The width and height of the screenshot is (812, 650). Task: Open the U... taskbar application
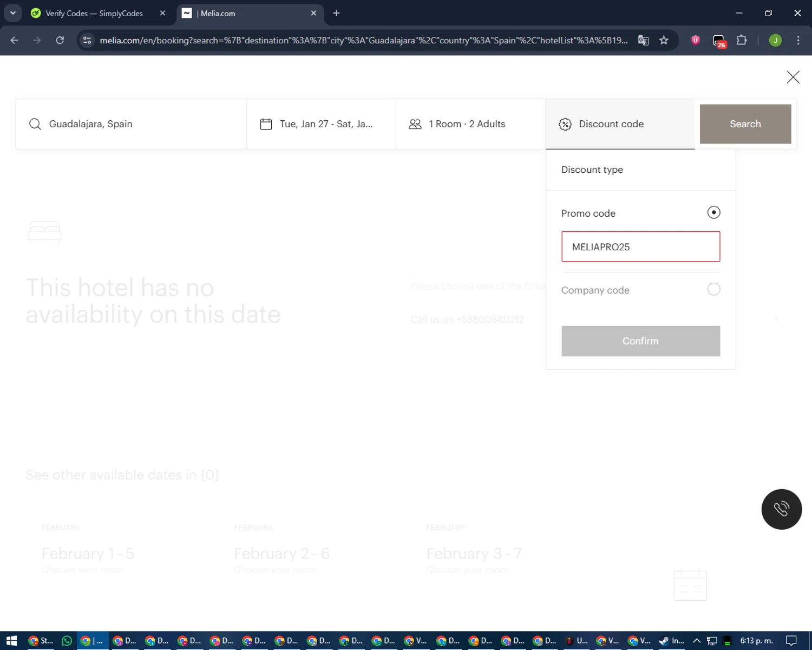click(x=577, y=641)
